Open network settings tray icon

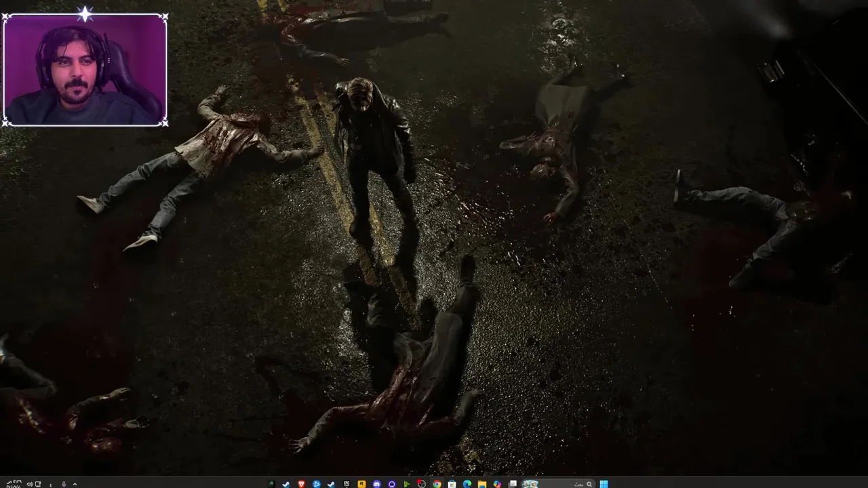coord(38,484)
